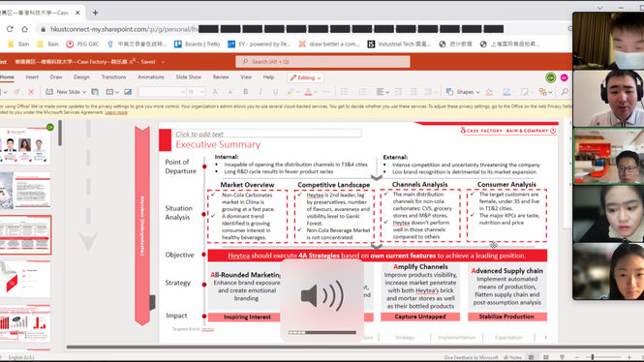Switch to normal view icon in status bar
Viewport: 644px width, 362px height.
531,357
